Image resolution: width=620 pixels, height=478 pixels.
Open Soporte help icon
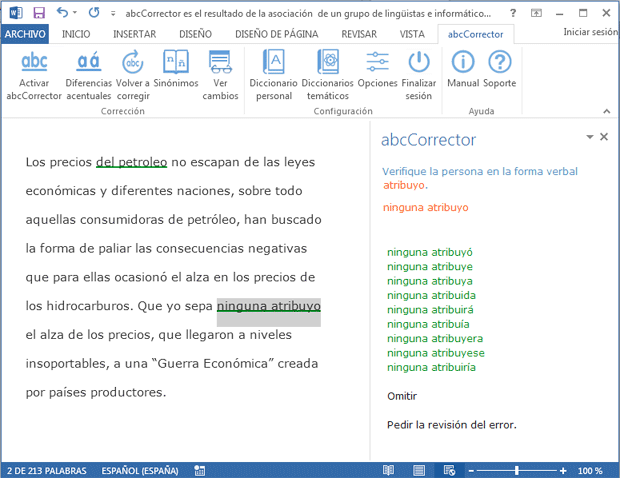click(500, 62)
